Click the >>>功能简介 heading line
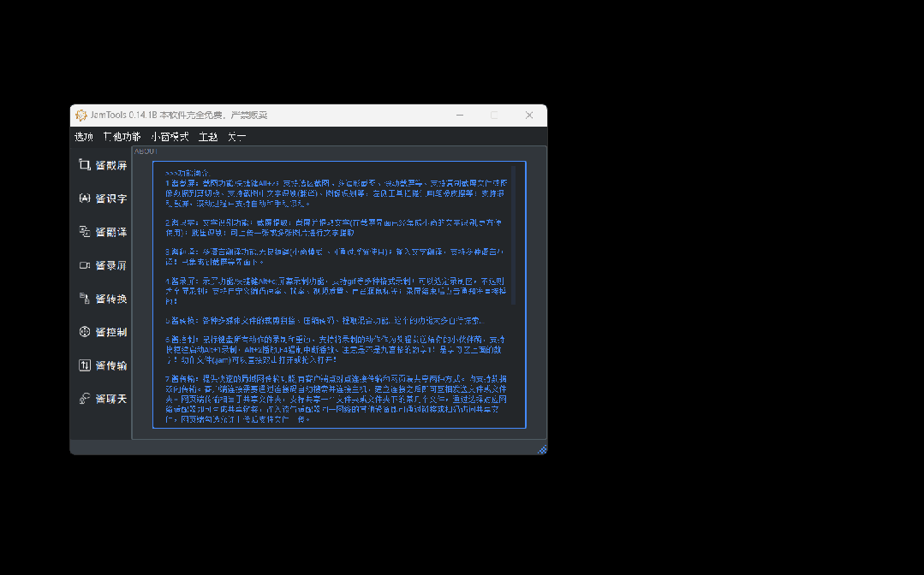 [188, 173]
